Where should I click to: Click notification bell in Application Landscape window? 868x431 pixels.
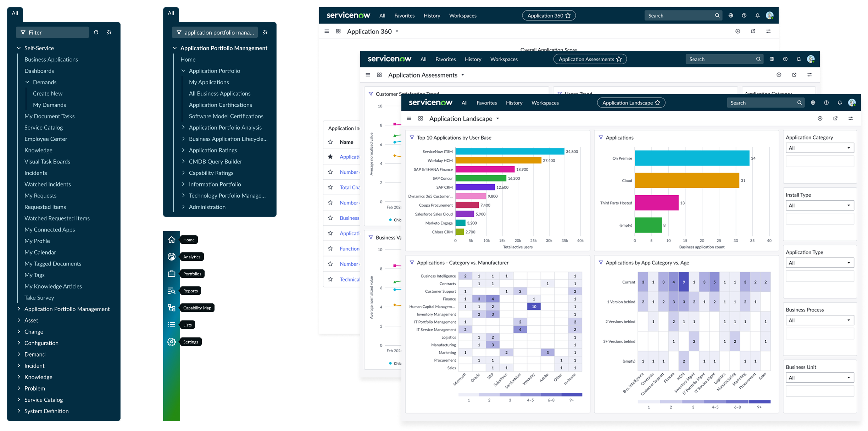[840, 103]
